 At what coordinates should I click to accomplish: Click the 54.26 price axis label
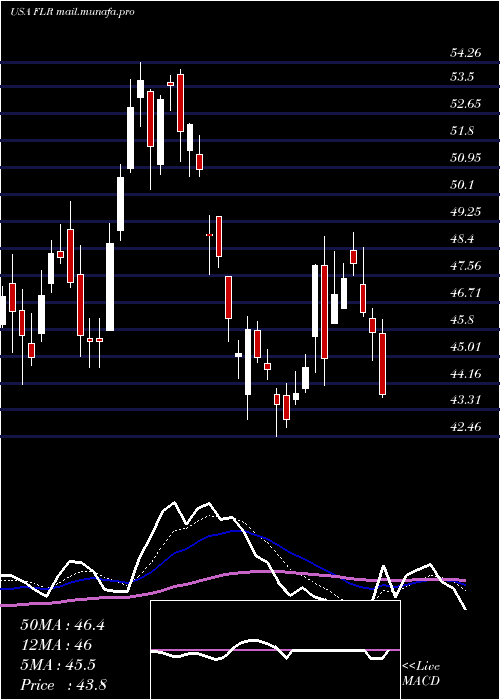tap(466, 53)
